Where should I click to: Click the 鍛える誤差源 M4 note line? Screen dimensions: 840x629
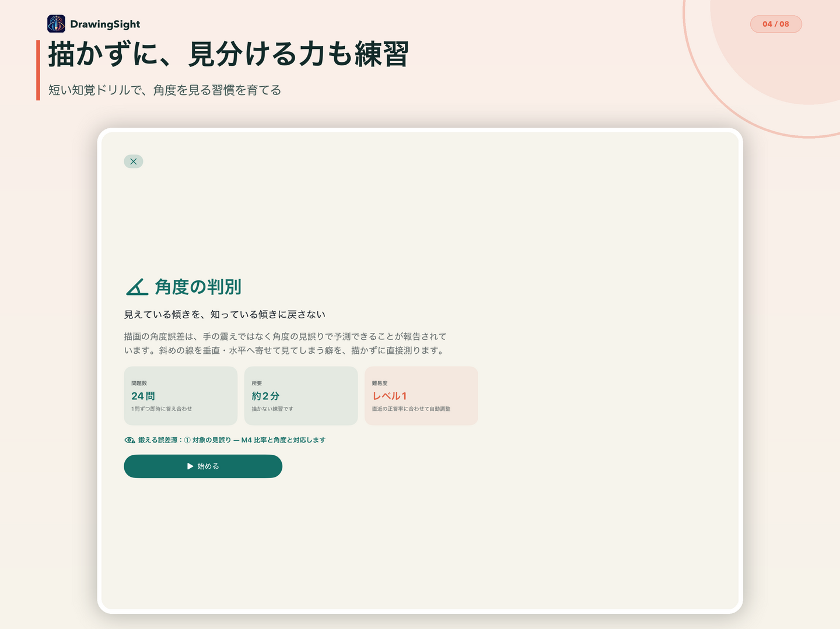(225, 440)
